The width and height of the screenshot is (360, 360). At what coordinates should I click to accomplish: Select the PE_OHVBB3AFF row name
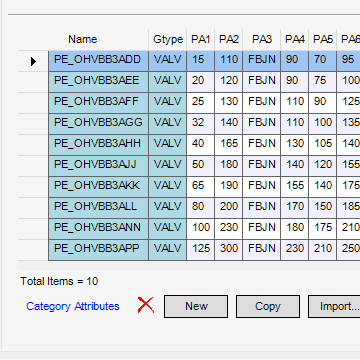(x=99, y=103)
